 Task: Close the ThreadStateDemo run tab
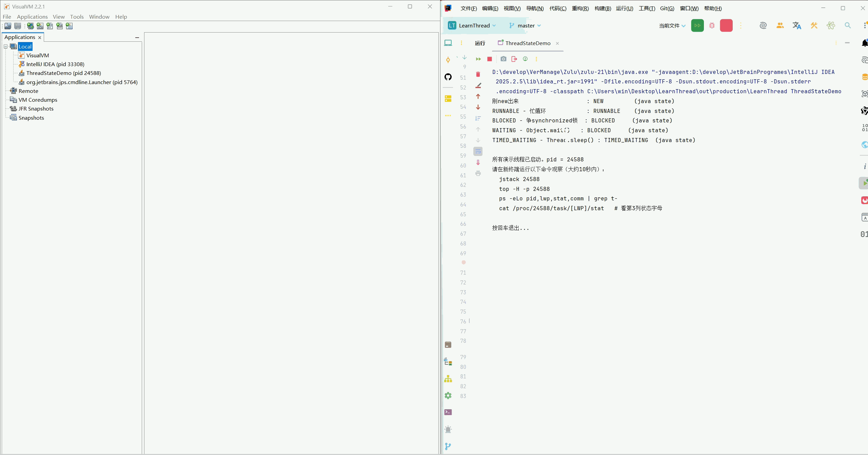(557, 43)
